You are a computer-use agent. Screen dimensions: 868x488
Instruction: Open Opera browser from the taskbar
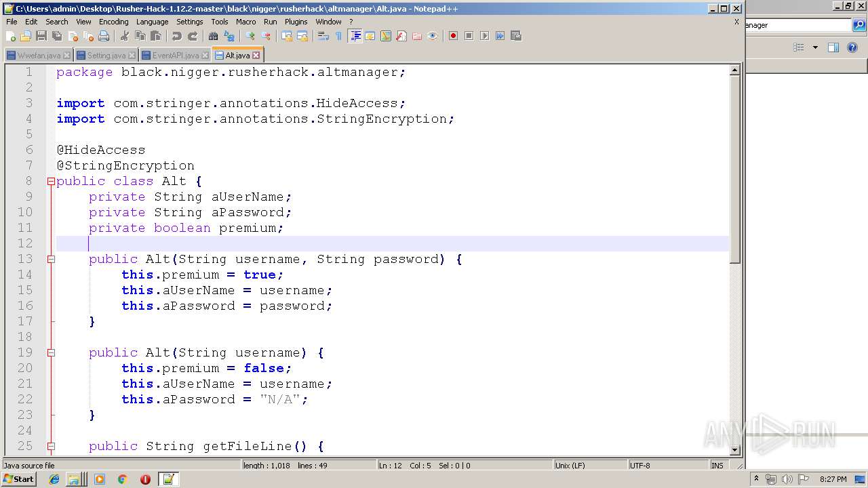click(x=145, y=479)
